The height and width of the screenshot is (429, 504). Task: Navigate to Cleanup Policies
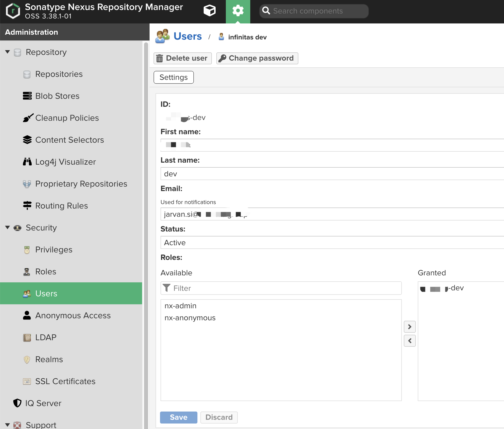tap(71, 118)
